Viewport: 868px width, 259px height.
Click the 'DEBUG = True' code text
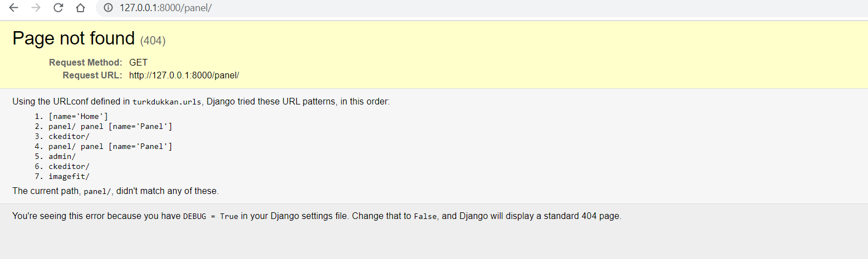point(210,217)
